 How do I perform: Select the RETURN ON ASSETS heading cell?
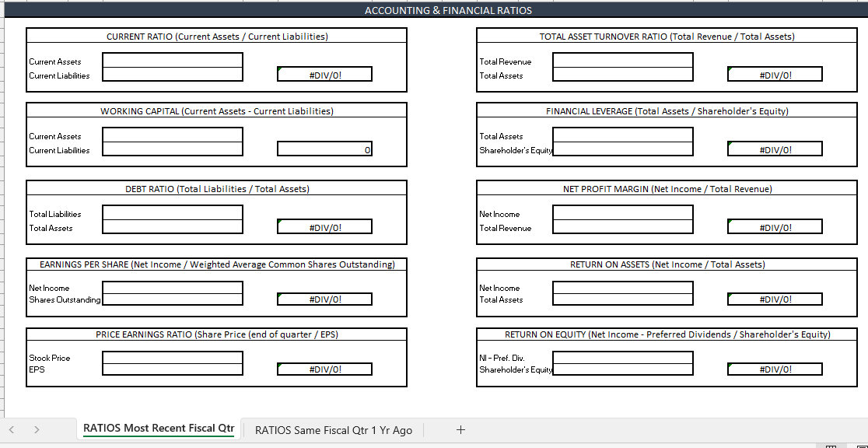point(667,264)
